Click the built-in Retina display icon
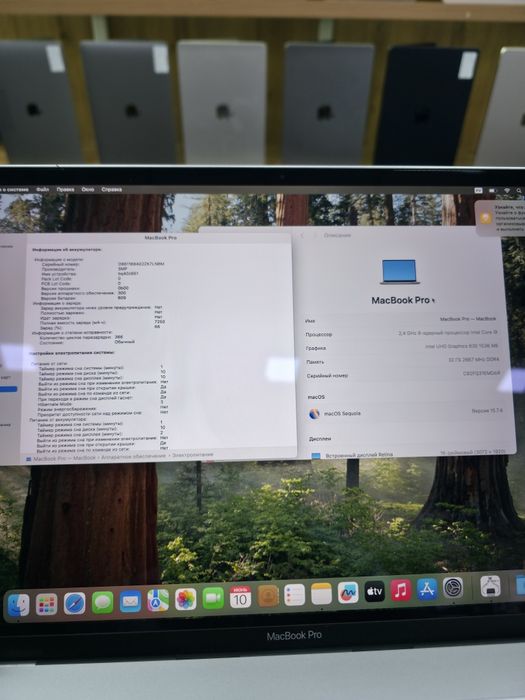Screen dimensions: 525x700 point(316,456)
